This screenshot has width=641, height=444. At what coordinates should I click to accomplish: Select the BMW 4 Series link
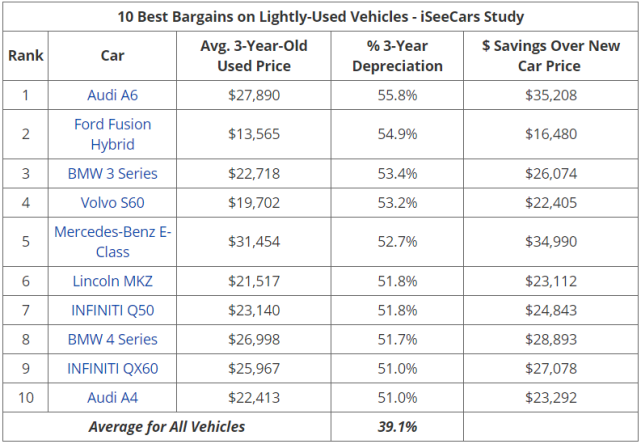click(x=112, y=339)
